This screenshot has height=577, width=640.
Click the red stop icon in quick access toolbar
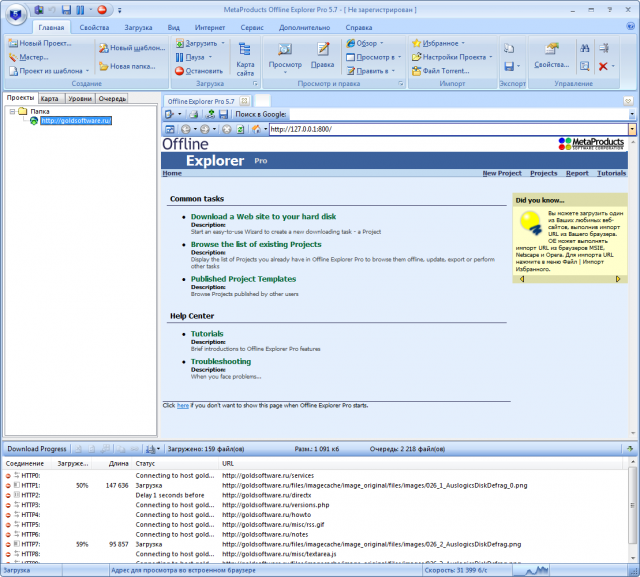click(102, 10)
